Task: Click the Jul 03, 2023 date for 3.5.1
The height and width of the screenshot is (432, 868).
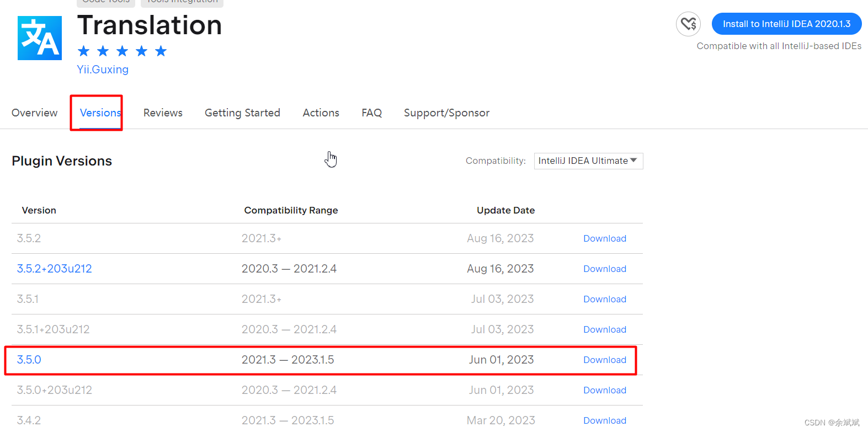Action: click(x=502, y=299)
